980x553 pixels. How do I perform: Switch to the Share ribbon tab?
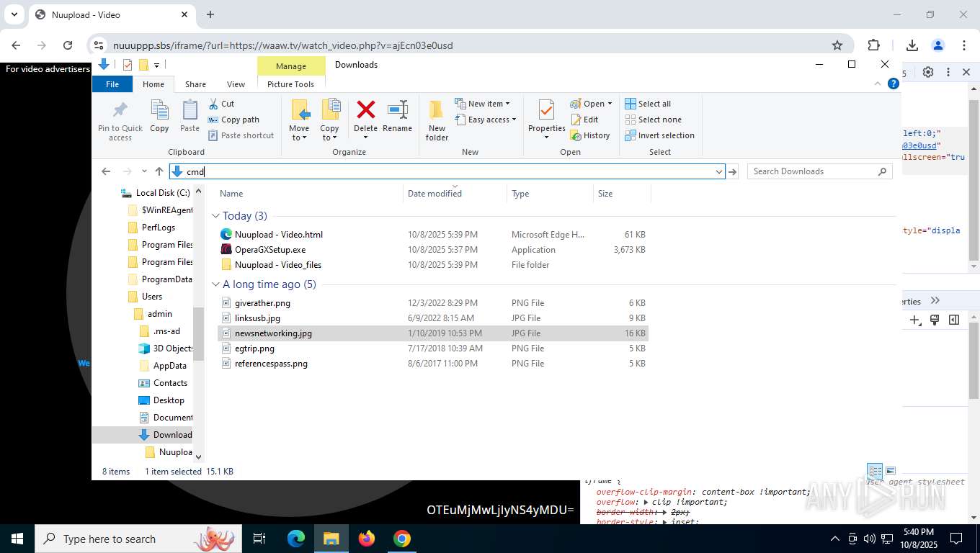[x=195, y=84]
